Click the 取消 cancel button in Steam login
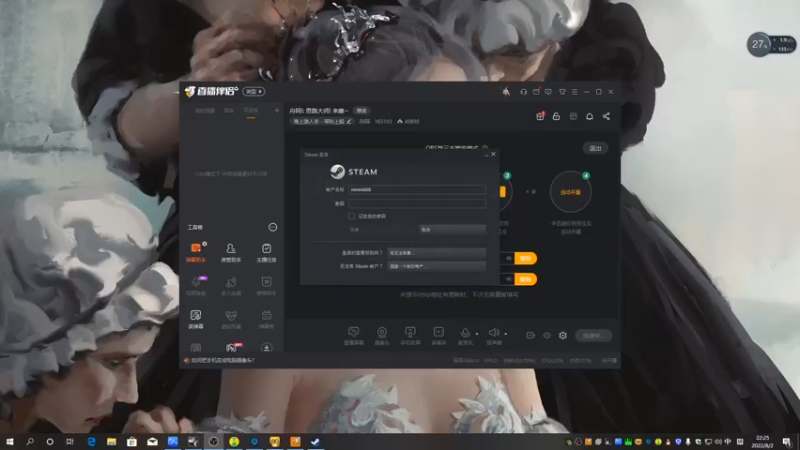The height and width of the screenshot is (450, 800). pos(452,230)
